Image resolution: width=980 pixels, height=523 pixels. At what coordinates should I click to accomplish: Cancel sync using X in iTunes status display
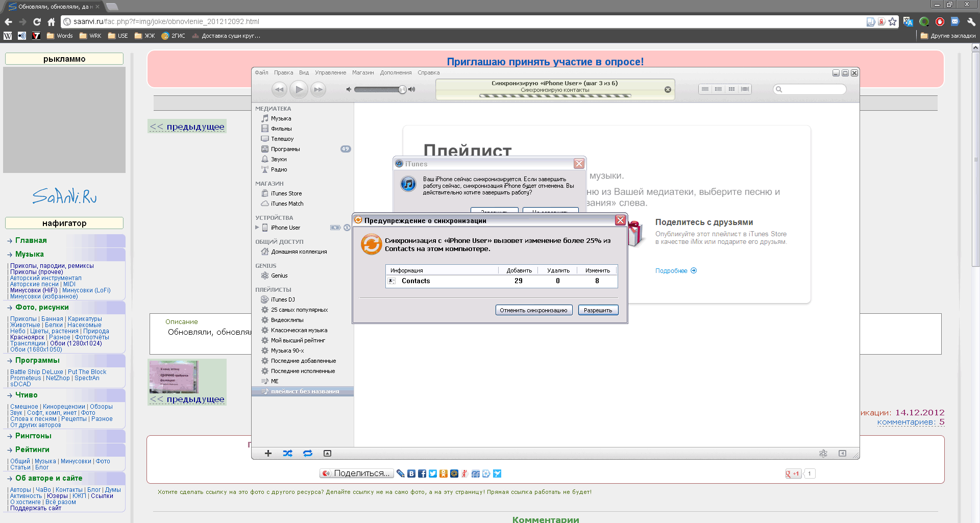click(668, 89)
